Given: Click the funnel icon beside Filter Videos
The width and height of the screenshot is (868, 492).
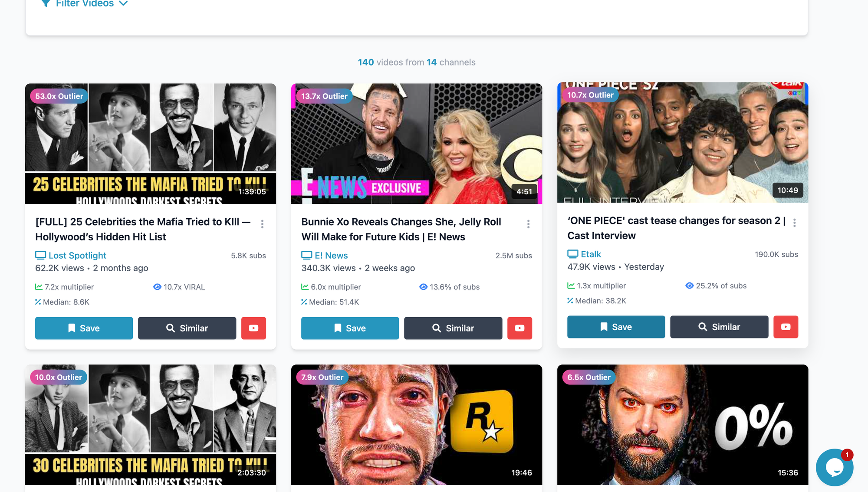Looking at the screenshot, I should [46, 3].
